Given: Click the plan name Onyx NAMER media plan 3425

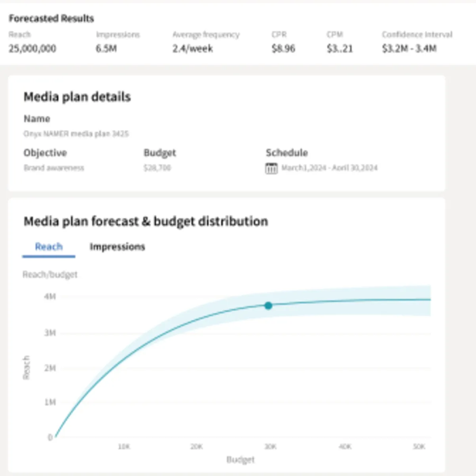Looking at the screenshot, I should pos(76,134).
